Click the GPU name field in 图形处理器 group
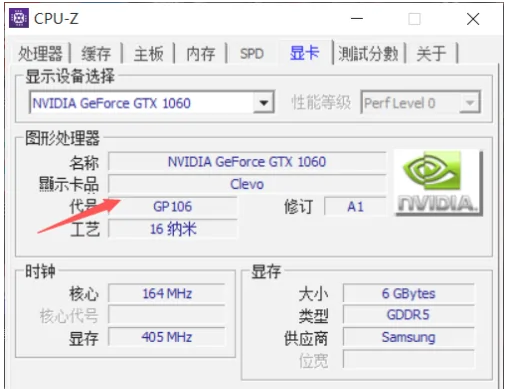This screenshot has height=389, width=508. [x=247, y=162]
